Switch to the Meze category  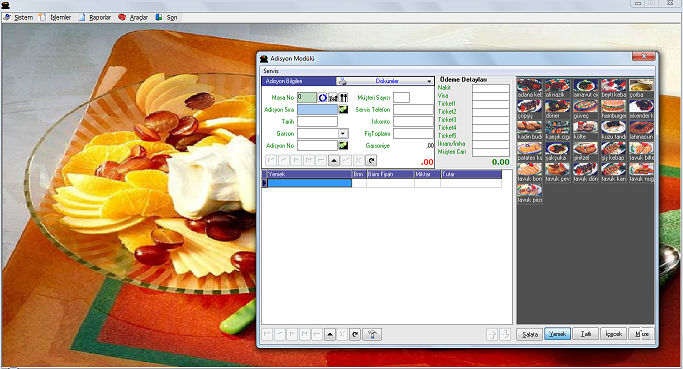(641, 334)
